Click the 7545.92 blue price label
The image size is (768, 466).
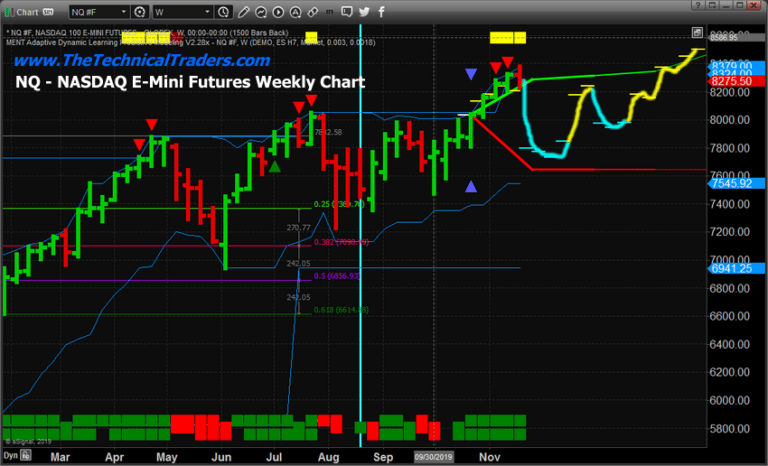[x=737, y=183]
